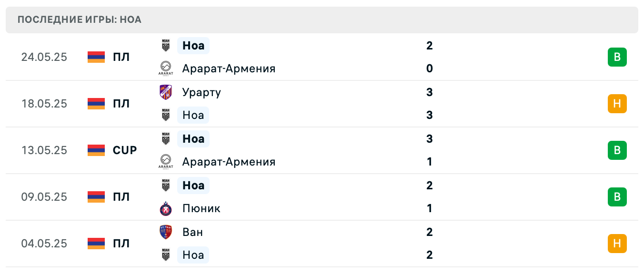Click the Armenian flag in the 24.05.25 row
Image resolution: width=644 pixels, height=274 pixels.
[x=96, y=57]
